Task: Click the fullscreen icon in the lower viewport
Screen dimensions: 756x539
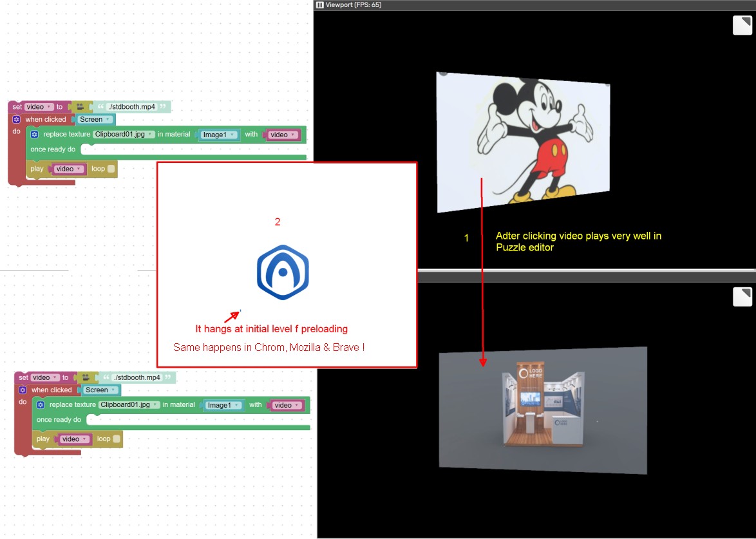Action: click(x=742, y=297)
